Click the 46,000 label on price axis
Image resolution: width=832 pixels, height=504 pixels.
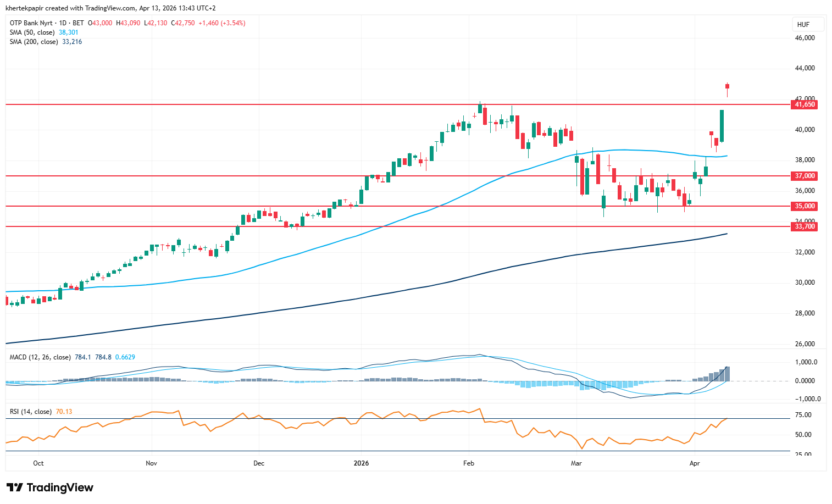coord(805,38)
